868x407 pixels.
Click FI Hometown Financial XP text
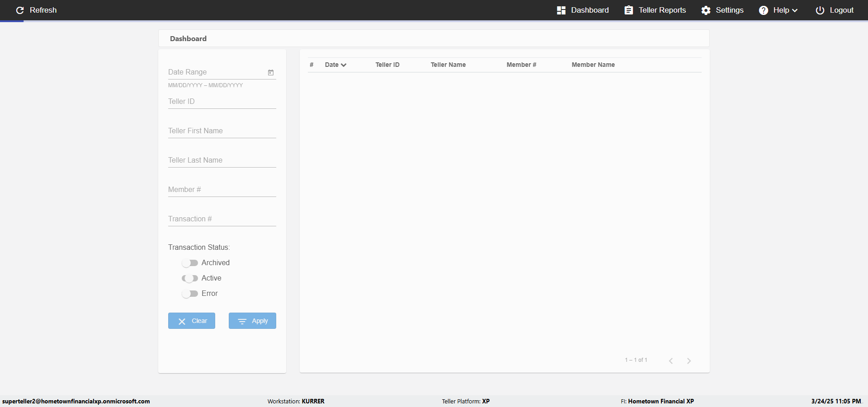(x=657, y=401)
